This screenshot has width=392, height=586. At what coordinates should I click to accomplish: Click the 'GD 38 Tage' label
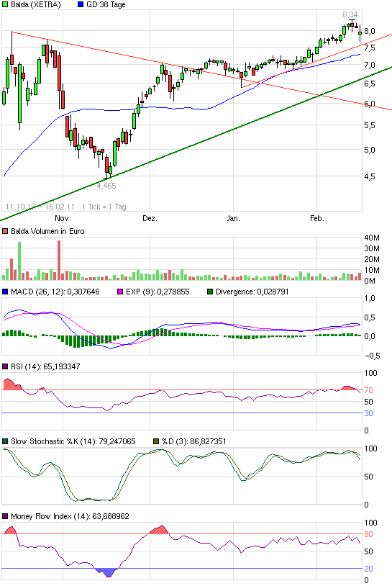tap(106, 5)
